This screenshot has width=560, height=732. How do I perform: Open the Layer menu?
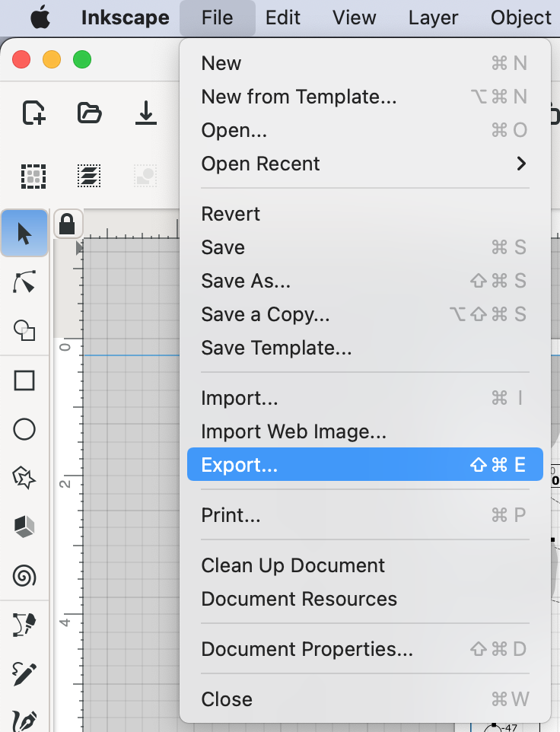pyautogui.click(x=433, y=18)
